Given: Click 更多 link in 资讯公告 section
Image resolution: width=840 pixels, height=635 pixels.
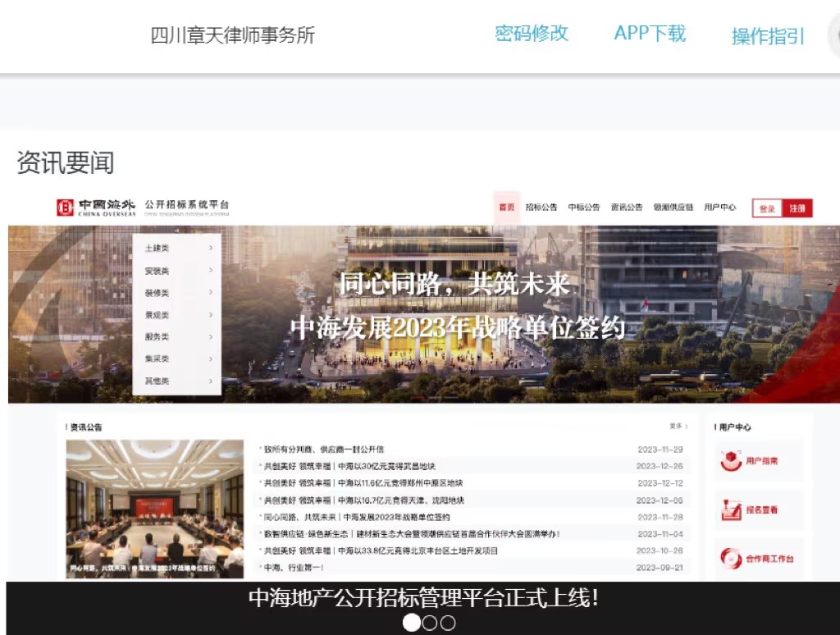Looking at the screenshot, I should pos(678,427).
